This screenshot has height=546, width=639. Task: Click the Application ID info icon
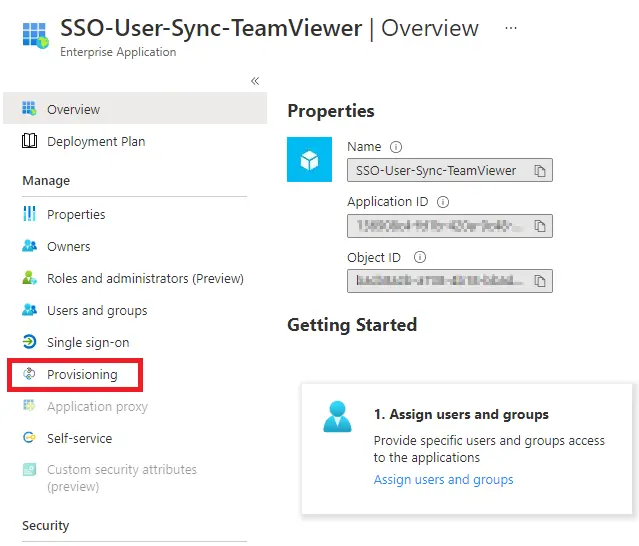point(443,202)
